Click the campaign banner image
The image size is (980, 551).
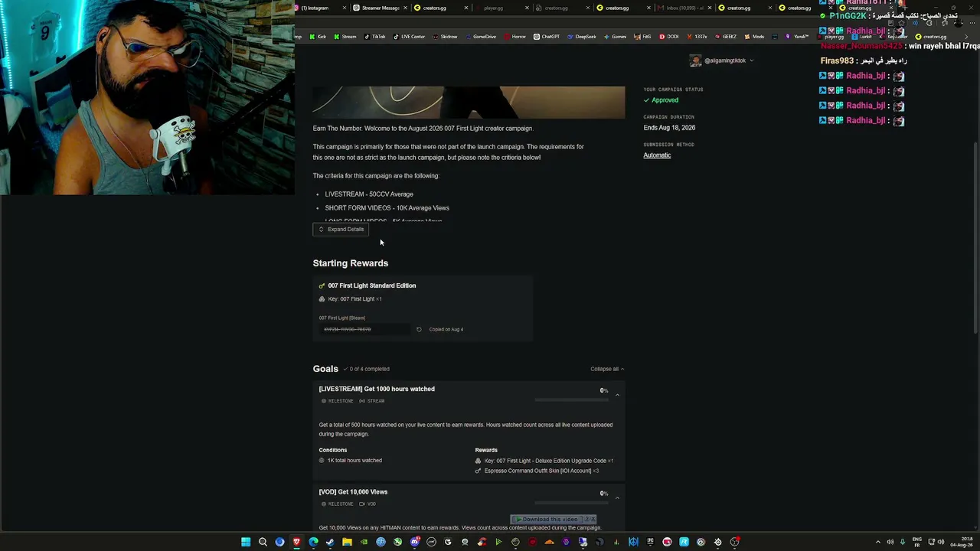[469, 103]
